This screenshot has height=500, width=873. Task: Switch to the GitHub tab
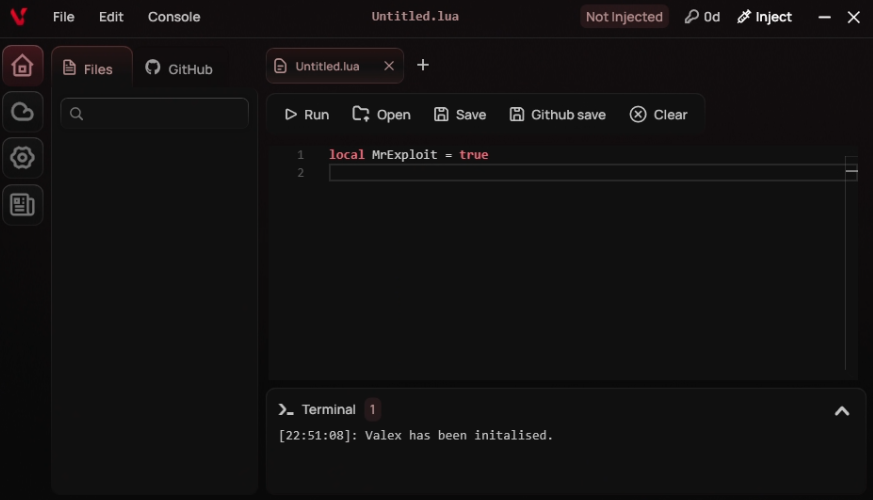point(179,69)
